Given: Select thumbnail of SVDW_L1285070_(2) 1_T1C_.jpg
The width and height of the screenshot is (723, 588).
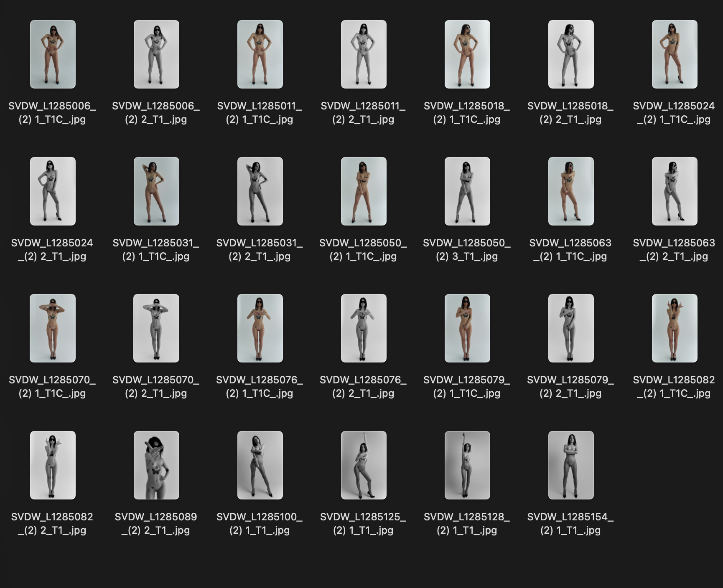Looking at the screenshot, I should tap(53, 328).
